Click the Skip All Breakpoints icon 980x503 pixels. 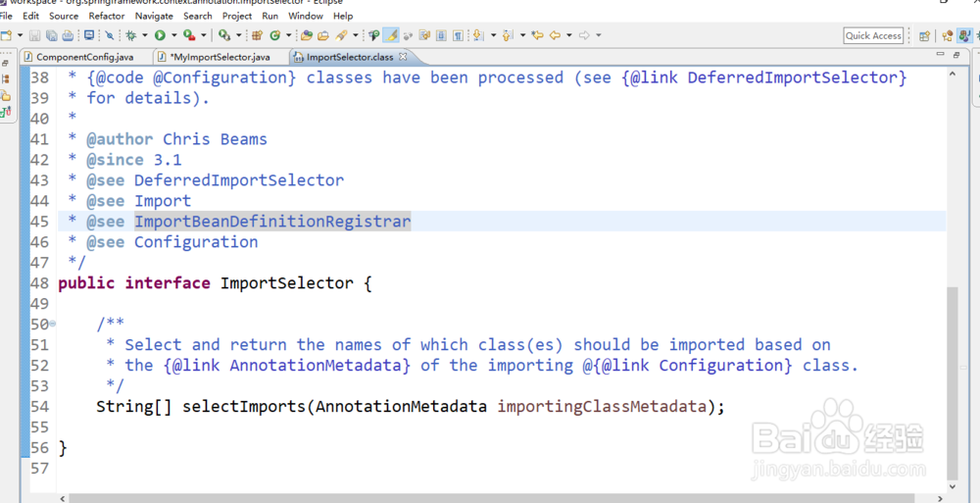click(x=110, y=35)
